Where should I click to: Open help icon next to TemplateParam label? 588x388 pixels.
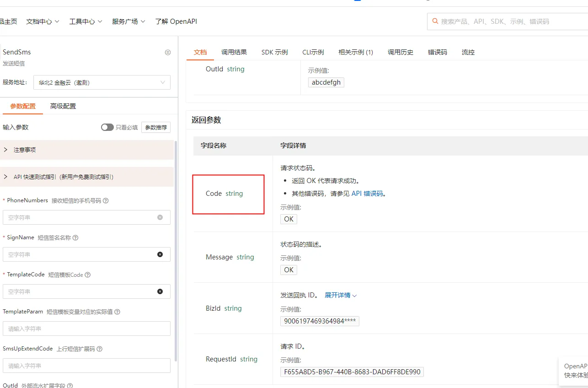tap(117, 312)
